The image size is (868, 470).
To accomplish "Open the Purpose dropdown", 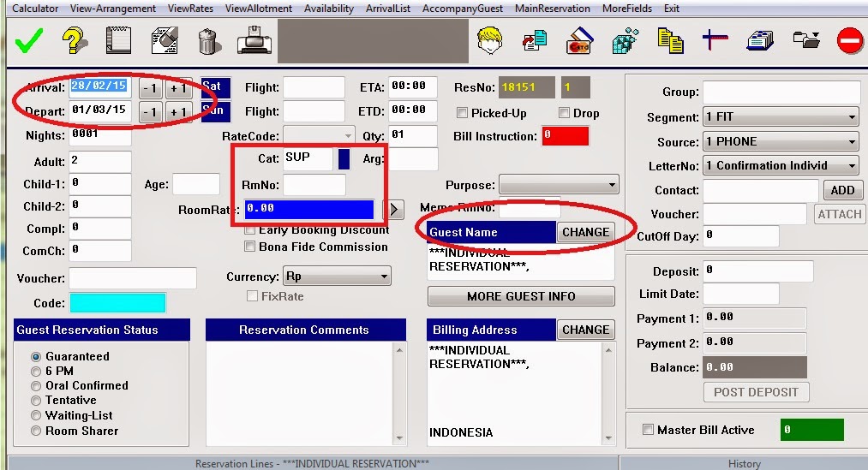I will click(559, 185).
